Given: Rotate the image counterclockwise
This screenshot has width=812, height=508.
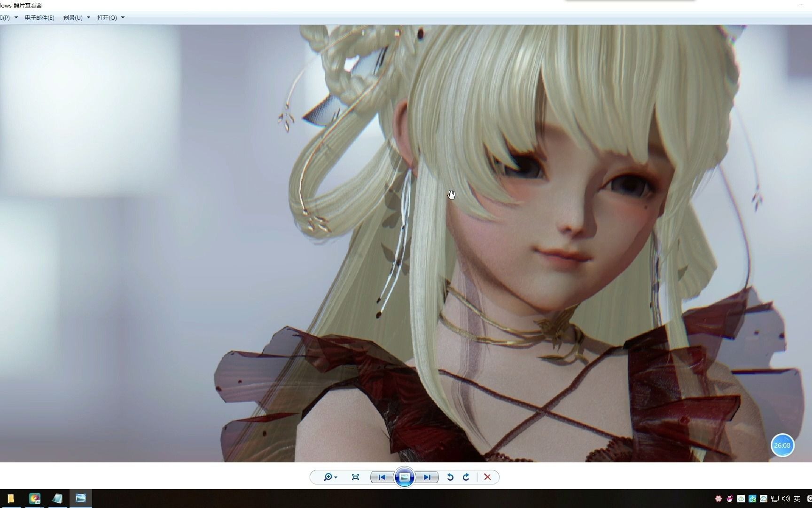Looking at the screenshot, I should pos(450,477).
